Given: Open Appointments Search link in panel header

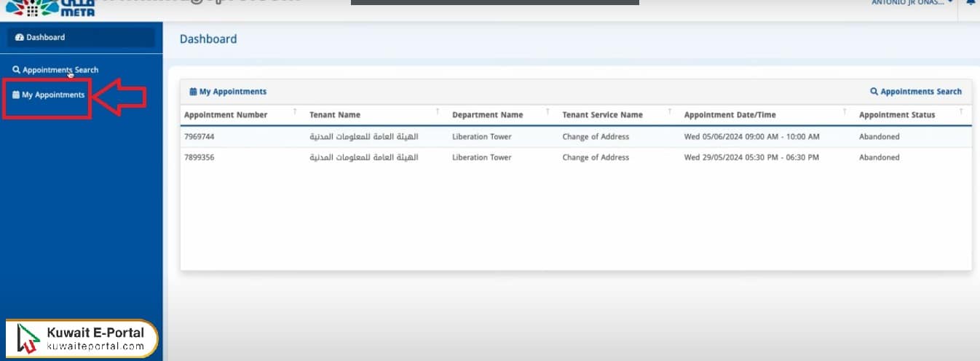Looking at the screenshot, I should [920, 92].
